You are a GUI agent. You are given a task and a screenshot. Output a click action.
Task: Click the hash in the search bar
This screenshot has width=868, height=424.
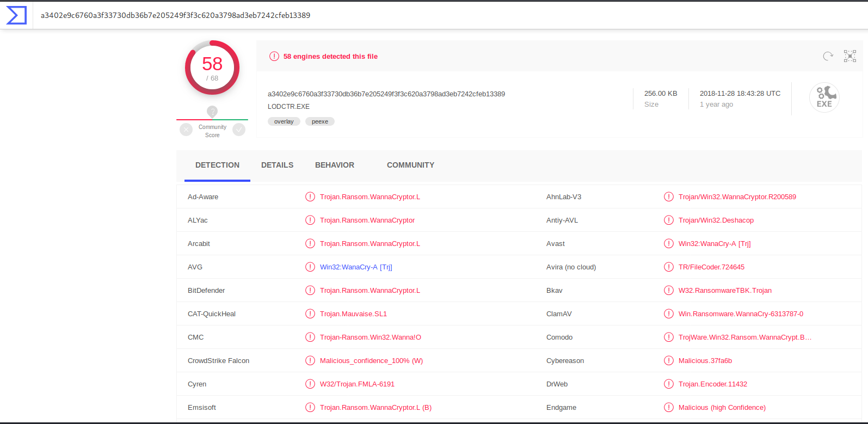point(175,15)
